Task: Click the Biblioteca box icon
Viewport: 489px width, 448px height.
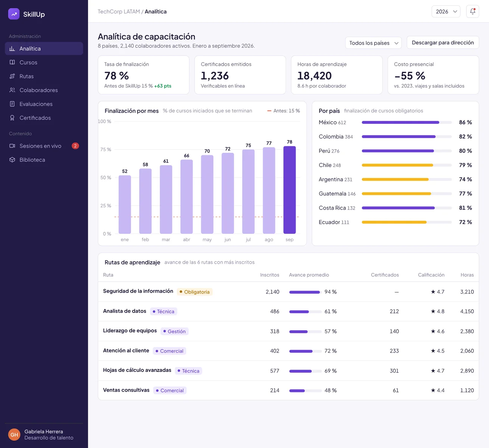Action: 12,160
